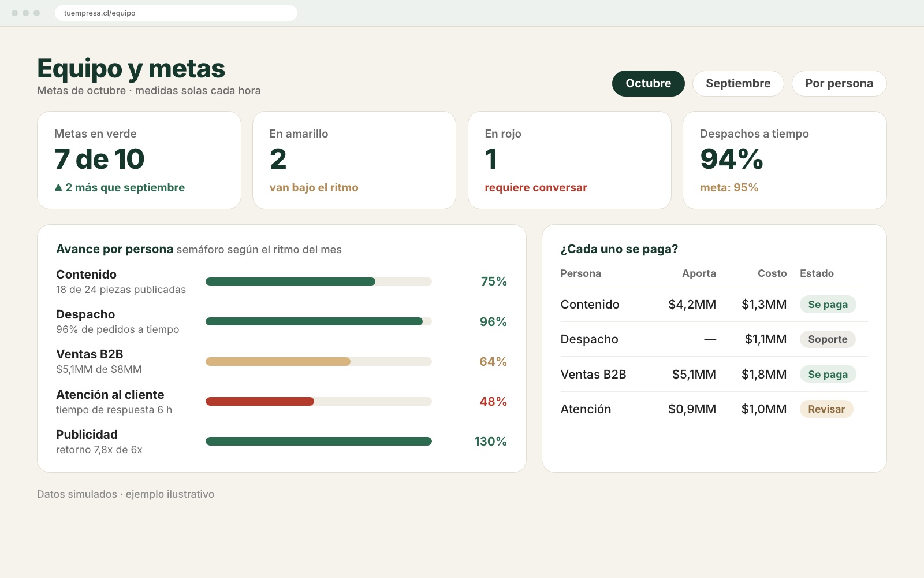This screenshot has width=924, height=578.
Task: Click the Publicidad label in progress list
Action: pyautogui.click(x=87, y=435)
